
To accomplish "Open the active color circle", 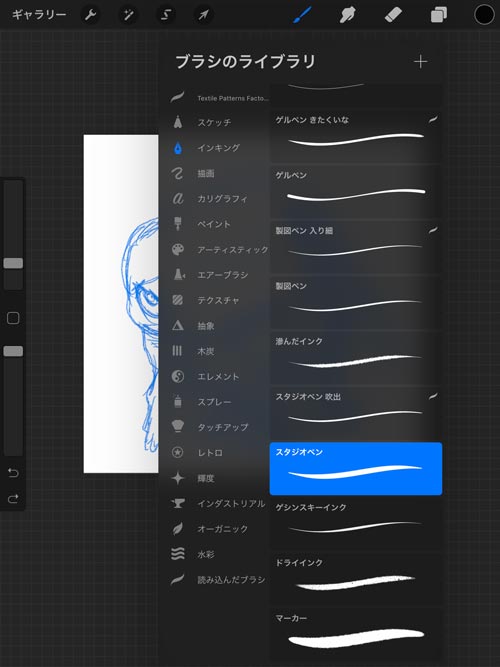I will click(x=484, y=15).
